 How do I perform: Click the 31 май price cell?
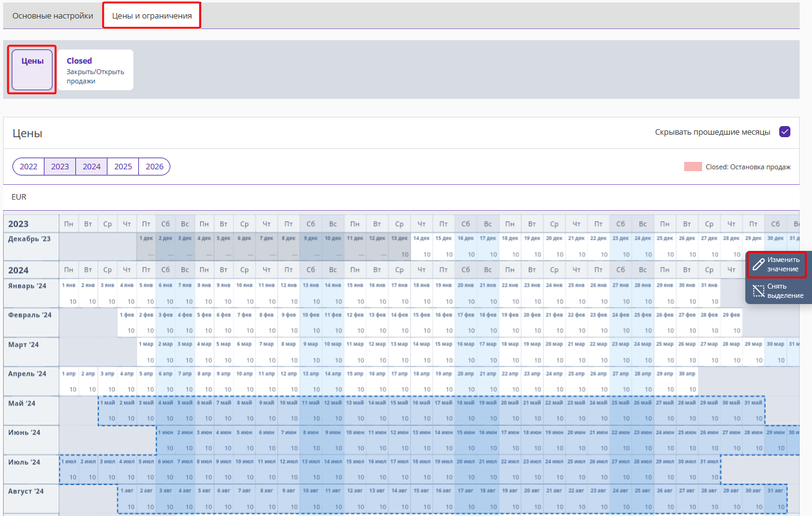coord(753,410)
